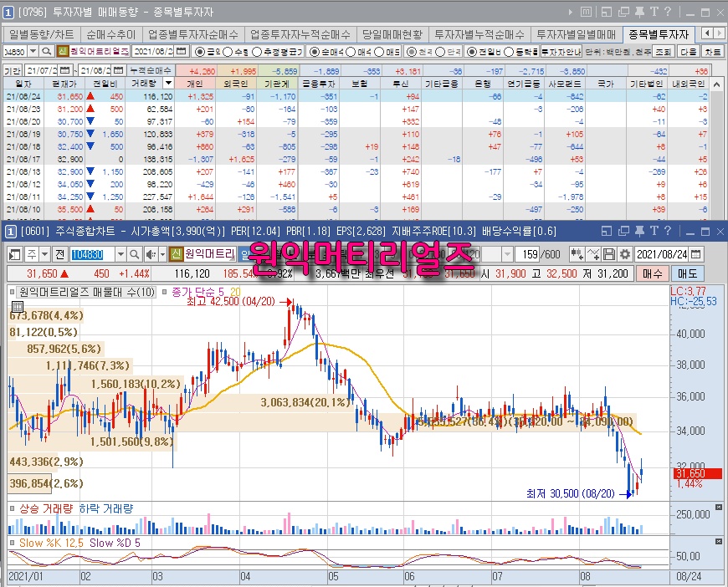Switch to the 업종별투자자순매수 tab

[192, 34]
